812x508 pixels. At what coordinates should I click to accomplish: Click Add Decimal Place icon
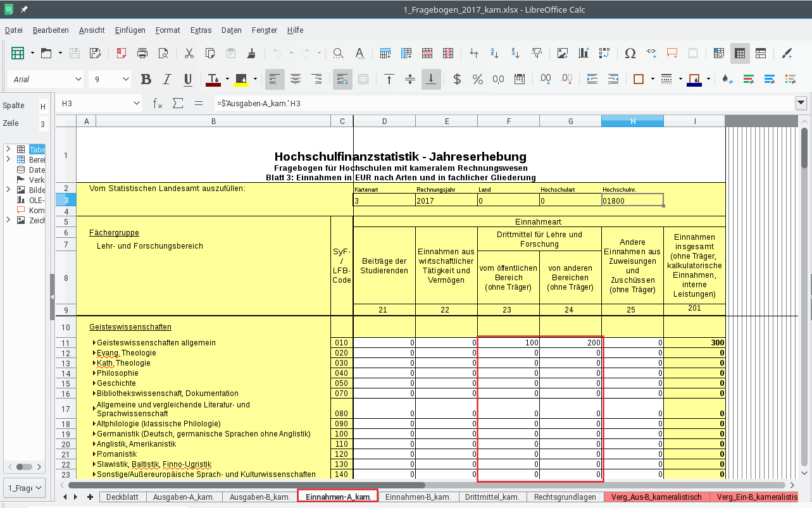tap(546, 79)
